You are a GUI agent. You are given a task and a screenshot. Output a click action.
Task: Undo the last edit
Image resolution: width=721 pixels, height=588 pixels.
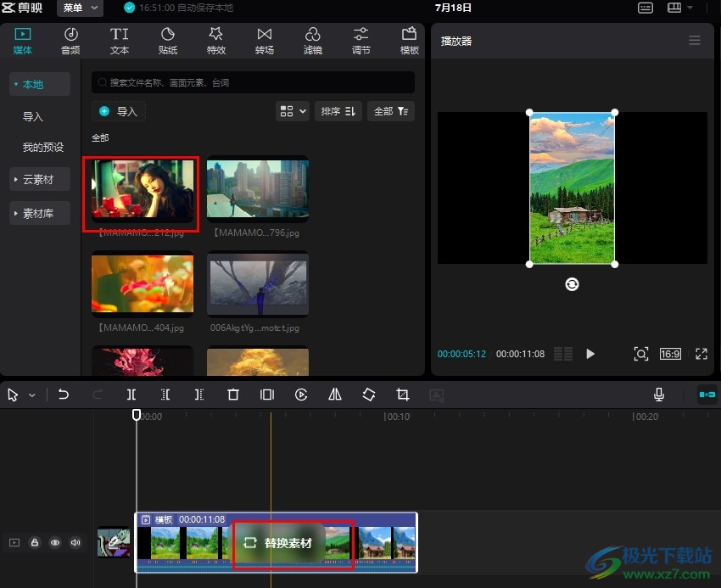pyautogui.click(x=64, y=395)
